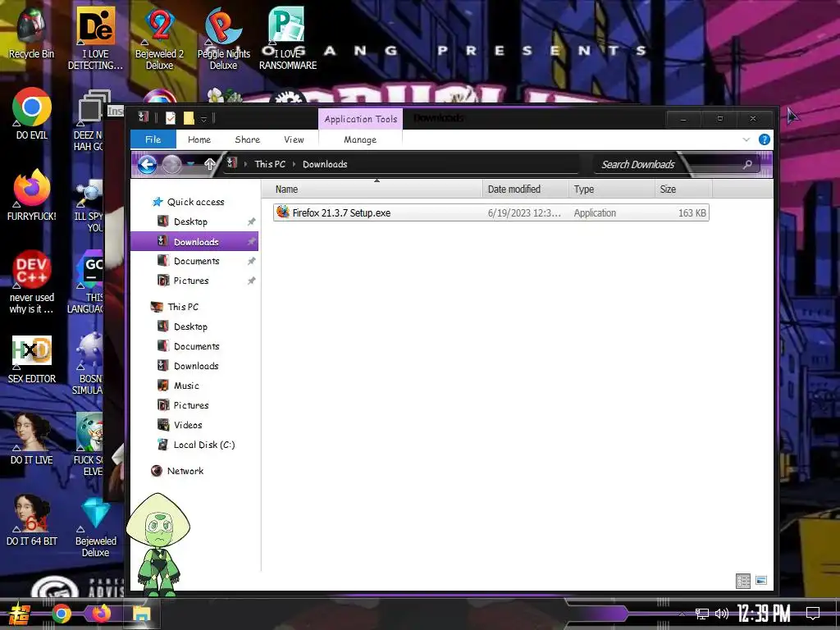The width and height of the screenshot is (840, 630).
Task: Open the DO EVIL Chrome desktop shortcut
Action: coord(32,113)
